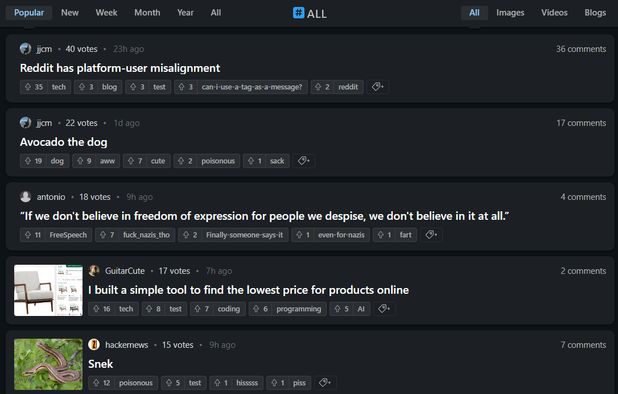
Task: Open jjcm's avatar on the Avocado post
Action: 25,123
